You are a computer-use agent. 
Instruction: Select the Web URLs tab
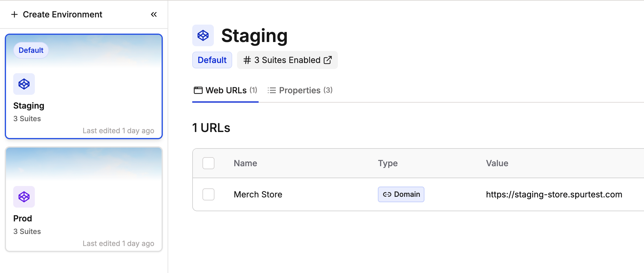pyautogui.click(x=226, y=90)
